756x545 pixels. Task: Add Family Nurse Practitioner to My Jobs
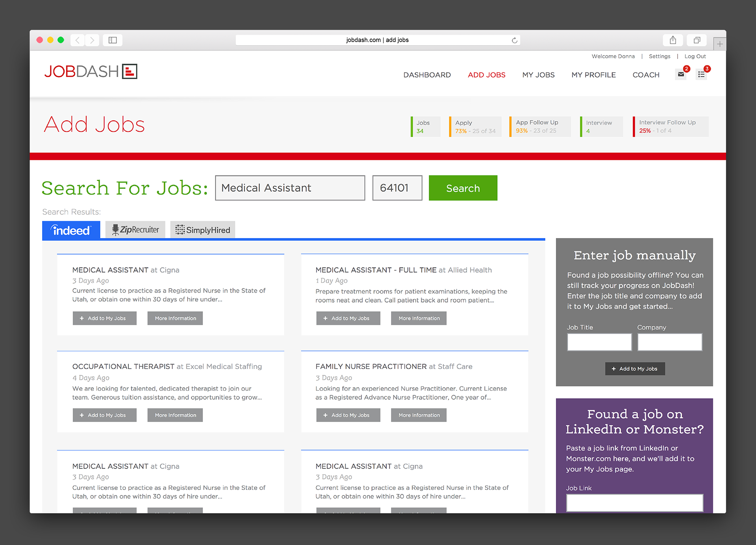(348, 415)
